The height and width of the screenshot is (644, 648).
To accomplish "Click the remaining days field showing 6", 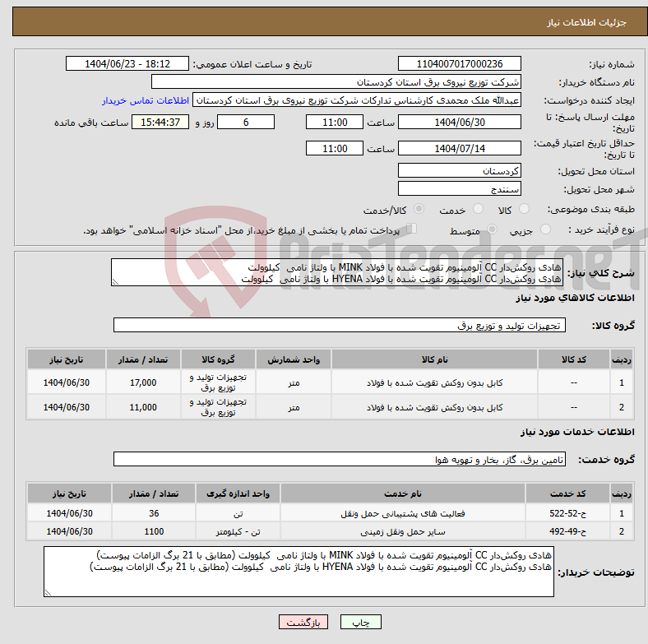I will point(246,122).
